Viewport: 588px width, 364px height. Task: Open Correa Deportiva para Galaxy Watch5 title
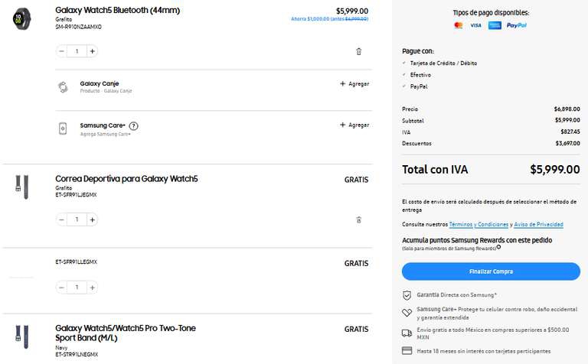[x=126, y=179]
